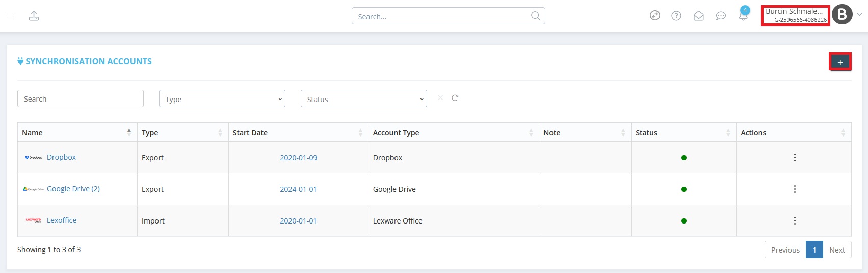Click start date 2024-01-01
Screen dimensions: 868x273
pos(298,189)
